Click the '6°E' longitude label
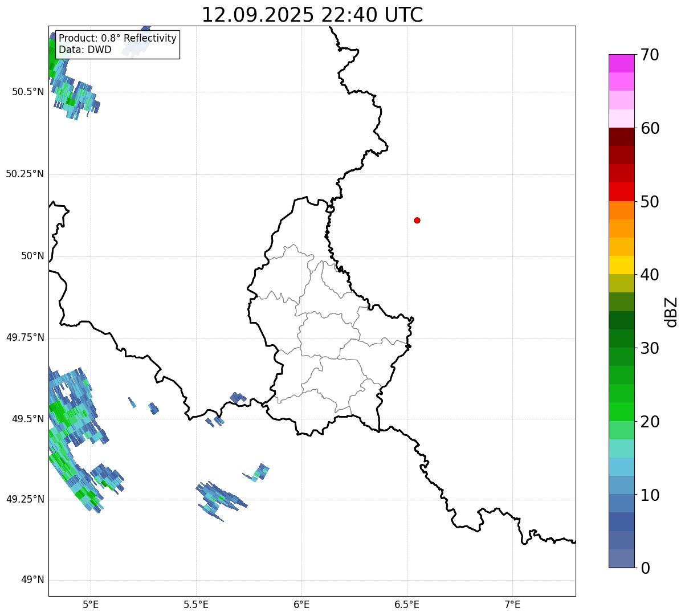Image resolution: width=685 pixels, height=616 pixels. pos(301,604)
